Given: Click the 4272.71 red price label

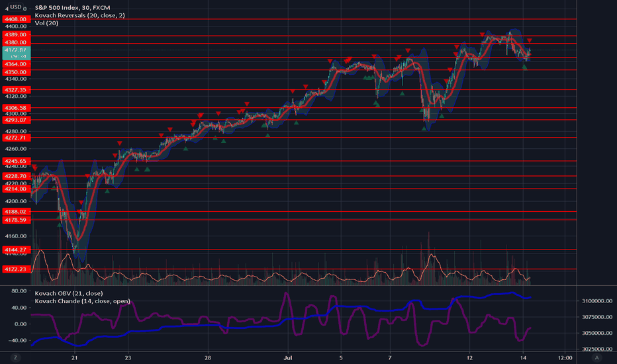Looking at the screenshot, I should (x=16, y=138).
